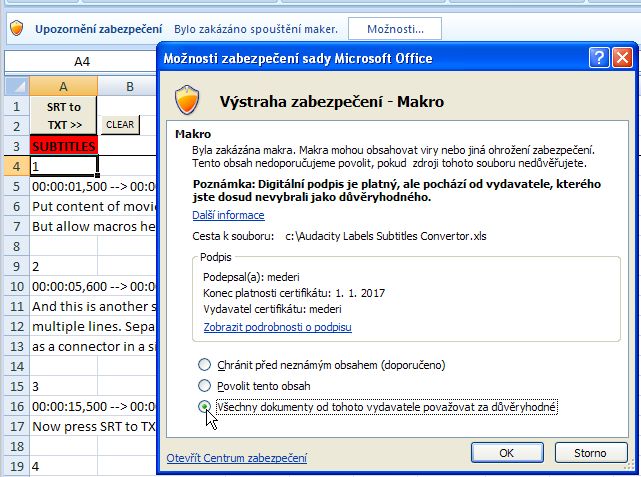This screenshot has height=477, width=641.
Task: Close the Microsoft Office security options dialog
Action: point(622,58)
